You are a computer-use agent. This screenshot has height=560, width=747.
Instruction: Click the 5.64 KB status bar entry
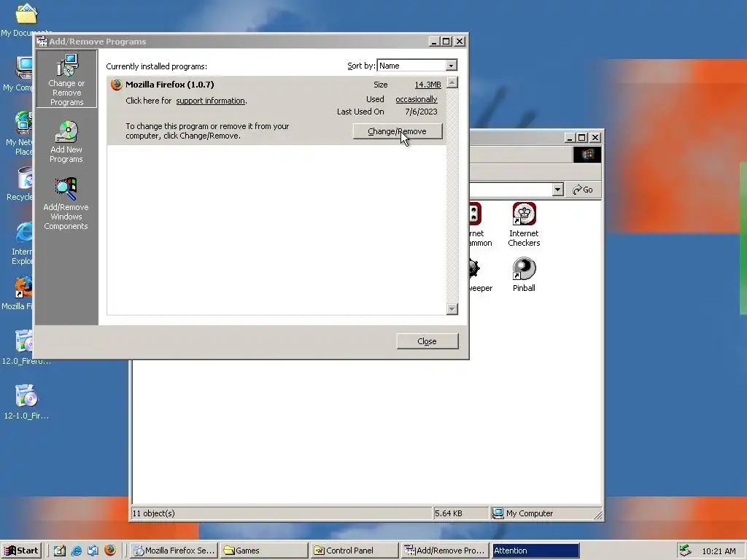coord(449,513)
